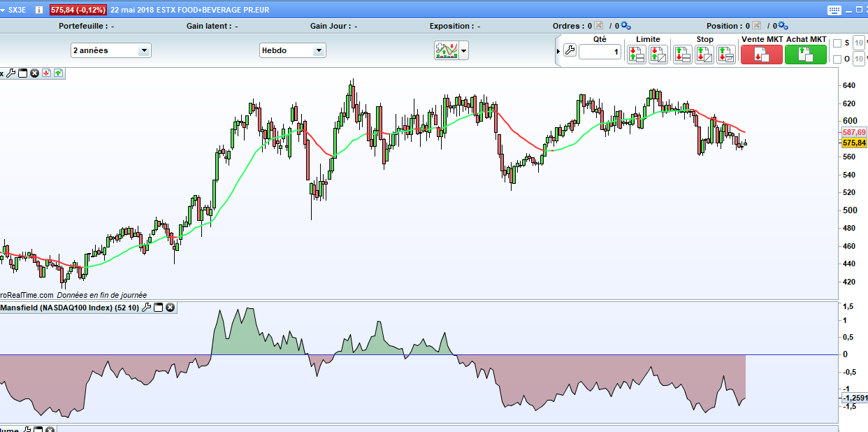Click the -1,2591 Mansfield value tag
868x432 pixels.
pos(854,398)
